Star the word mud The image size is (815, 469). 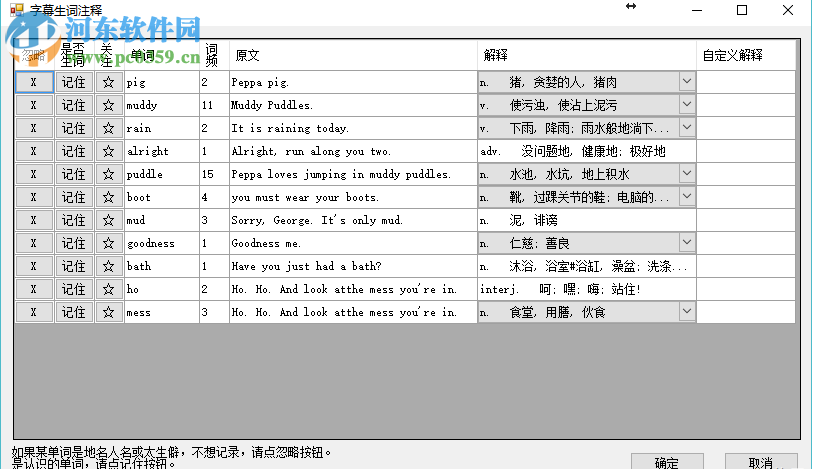click(109, 220)
